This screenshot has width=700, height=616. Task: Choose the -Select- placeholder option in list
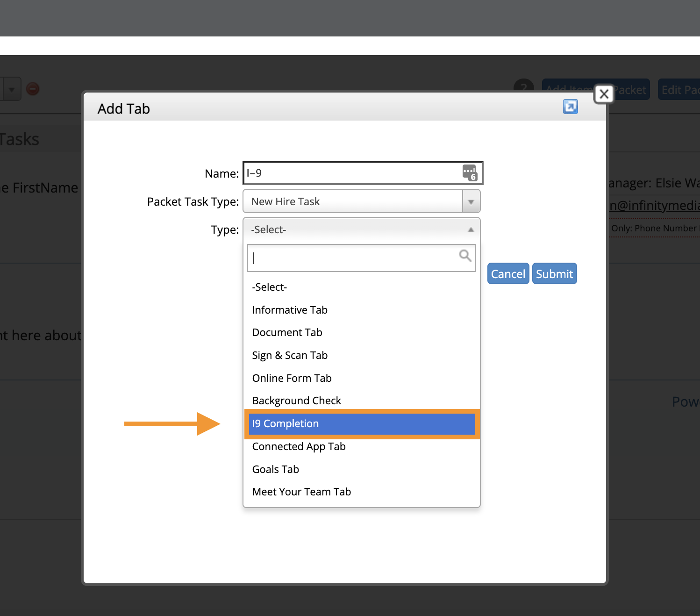[269, 287]
